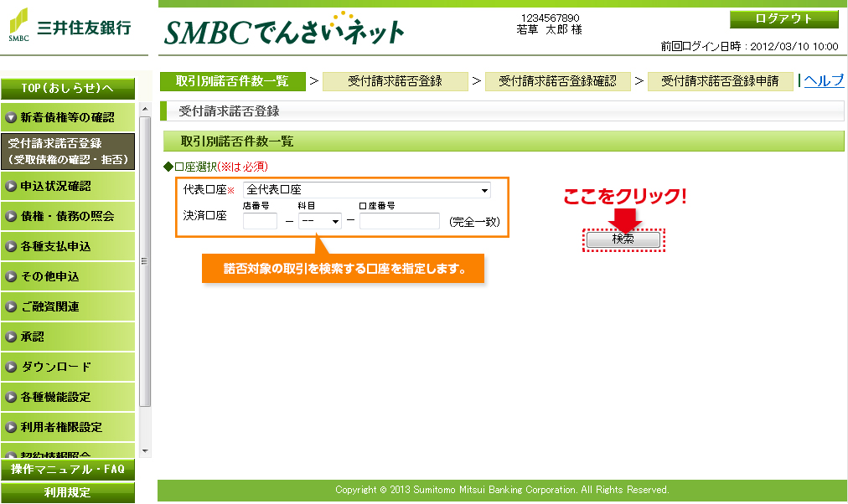Open the 各種機能設定 menu

coord(68,397)
